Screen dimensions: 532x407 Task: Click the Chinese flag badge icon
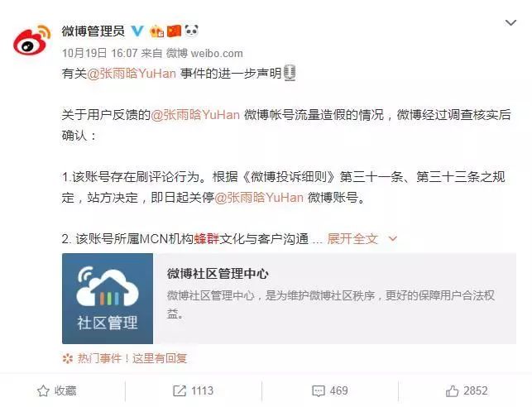click(x=175, y=31)
